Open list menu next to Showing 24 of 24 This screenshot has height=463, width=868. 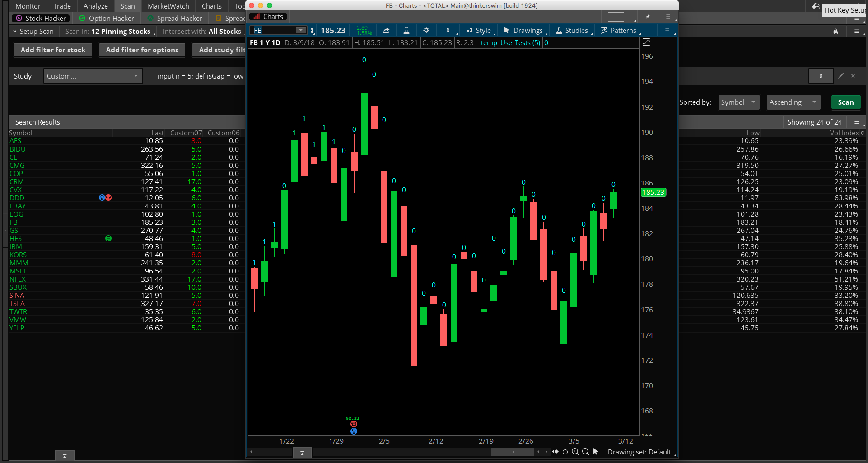tap(856, 122)
